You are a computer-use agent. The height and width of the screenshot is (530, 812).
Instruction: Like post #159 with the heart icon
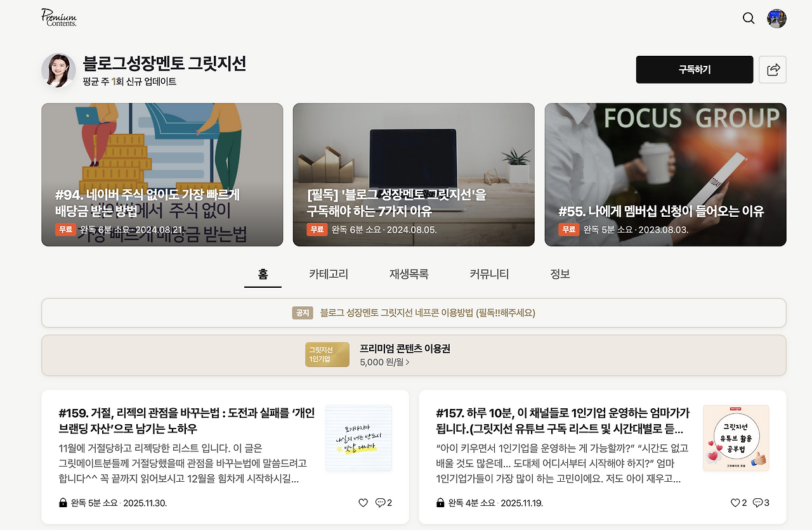pyautogui.click(x=363, y=503)
